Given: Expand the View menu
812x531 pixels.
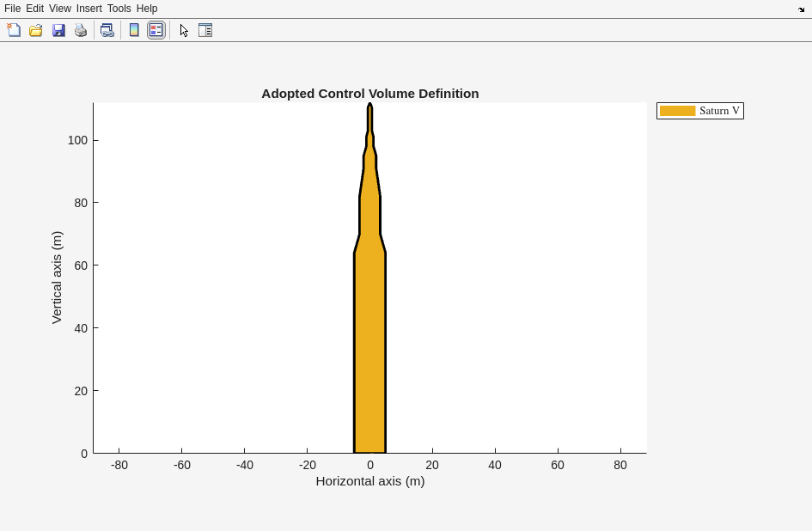Looking at the screenshot, I should pos(59,9).
